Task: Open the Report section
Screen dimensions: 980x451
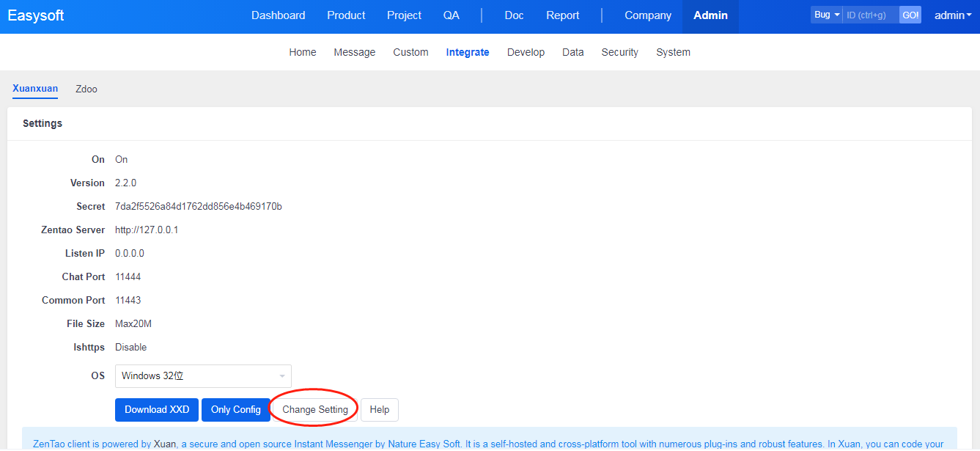Action: [x=563, y=15]
